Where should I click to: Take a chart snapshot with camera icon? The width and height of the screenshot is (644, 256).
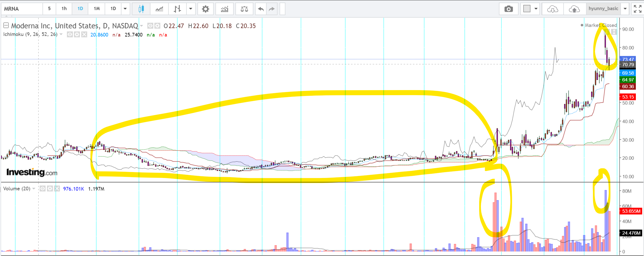[508, 9]
